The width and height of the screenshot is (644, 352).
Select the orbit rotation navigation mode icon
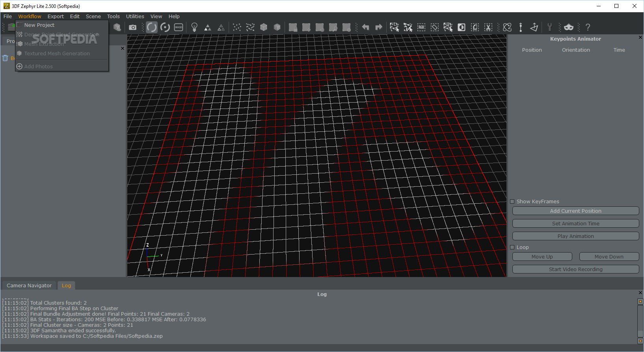click(x=152, y=27)
